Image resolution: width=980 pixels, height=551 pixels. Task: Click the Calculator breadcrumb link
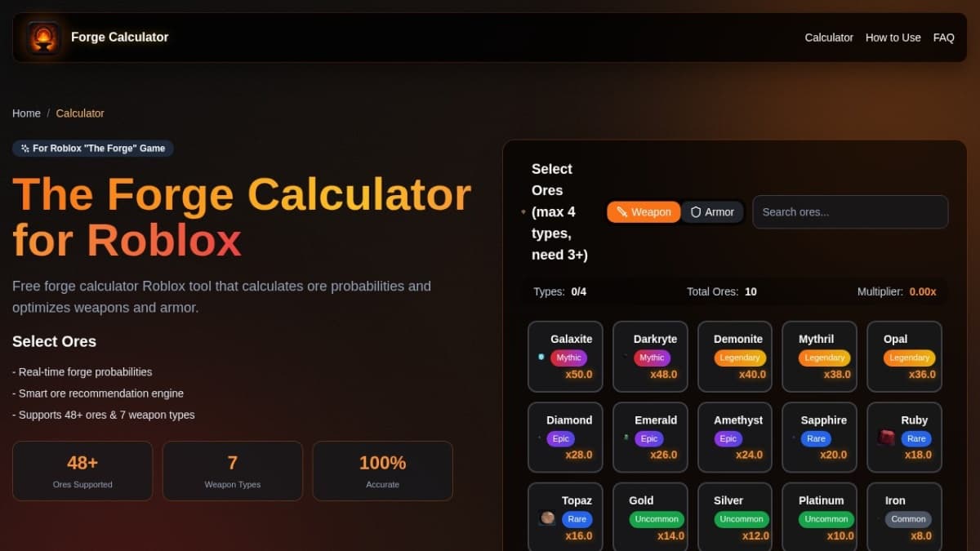tap(80, 113)
